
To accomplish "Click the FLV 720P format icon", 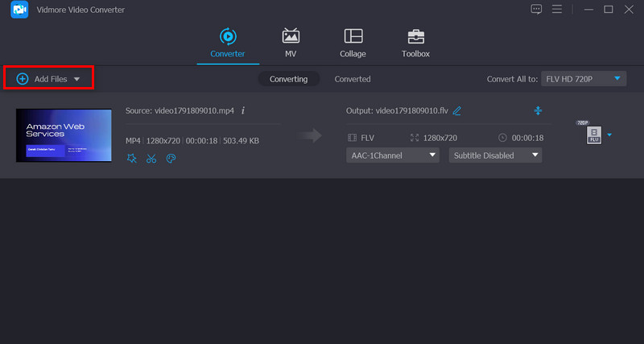I will tap(593, 135).
